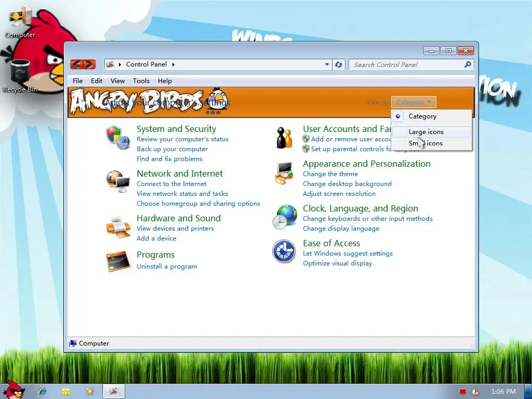
Task: Open System and Security heading link
Action: [x=177, y=129]
